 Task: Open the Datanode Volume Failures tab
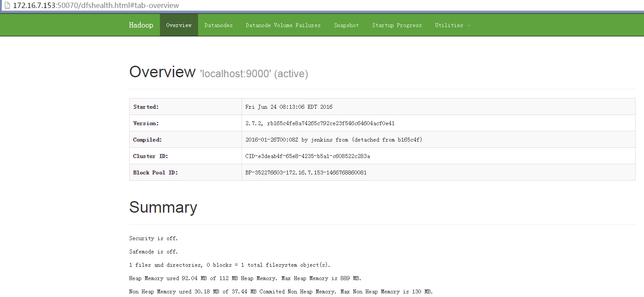(x=283, y=25)
